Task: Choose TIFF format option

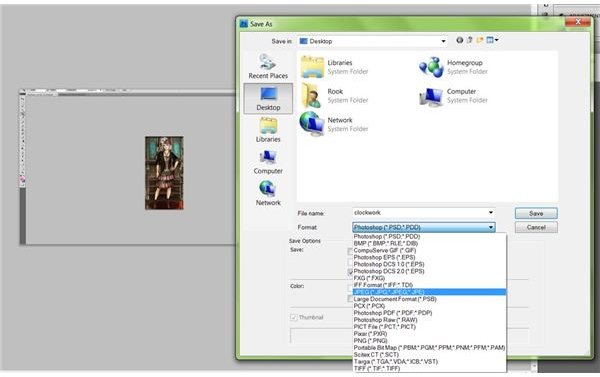Action: (429, 368)
